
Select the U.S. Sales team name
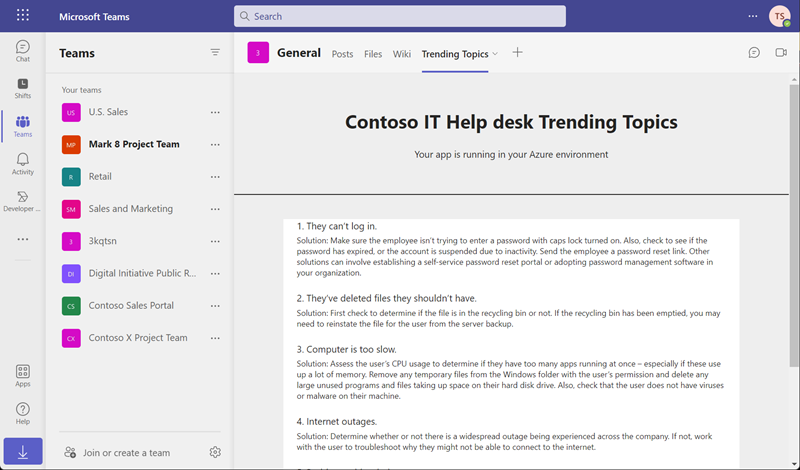tap(108, 112)
